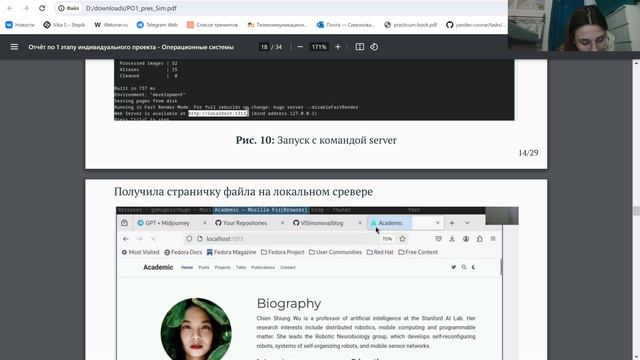Select the GPT + Midjourney tab in pictured Firefox
Viewport: 640px width, 360px height.
click(167, 223)
